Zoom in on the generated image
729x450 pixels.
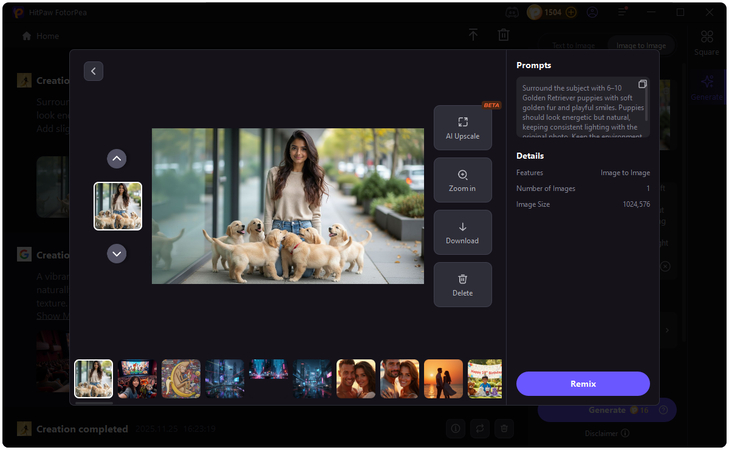(x=462, y=180)
